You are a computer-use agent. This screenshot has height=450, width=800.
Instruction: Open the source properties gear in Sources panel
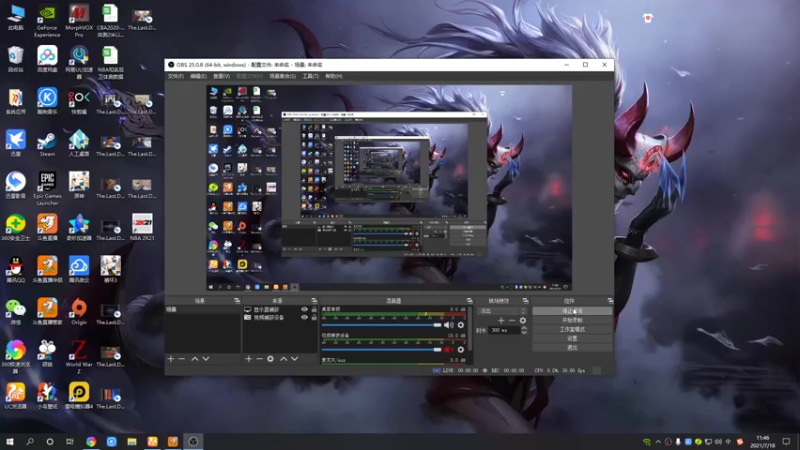270,359
